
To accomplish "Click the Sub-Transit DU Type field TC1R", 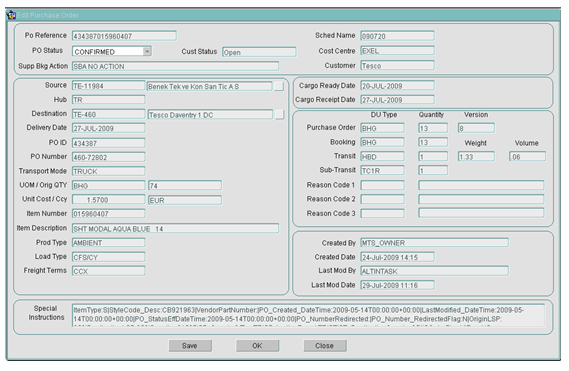I will coord(382,170).
